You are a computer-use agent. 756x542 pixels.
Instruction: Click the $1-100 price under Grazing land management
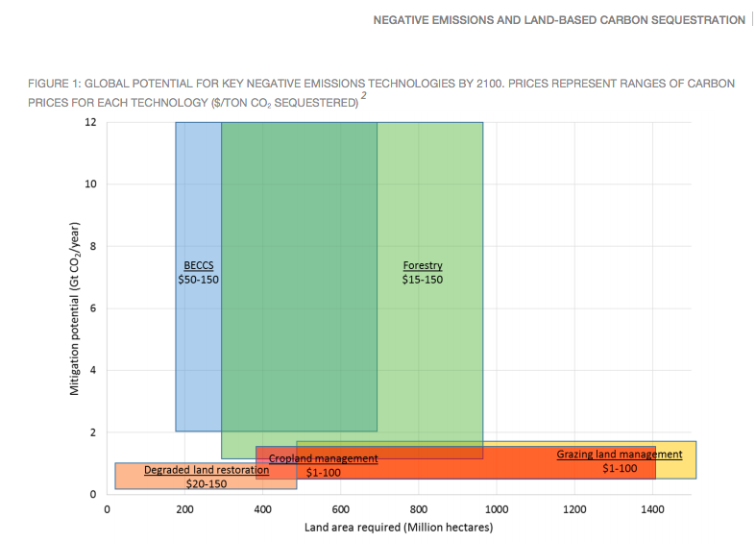(x=620, y=468)
